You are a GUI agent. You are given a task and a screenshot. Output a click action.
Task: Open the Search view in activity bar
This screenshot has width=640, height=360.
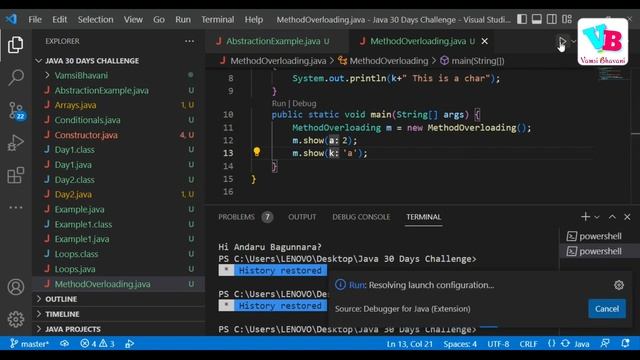coord(16,77)
